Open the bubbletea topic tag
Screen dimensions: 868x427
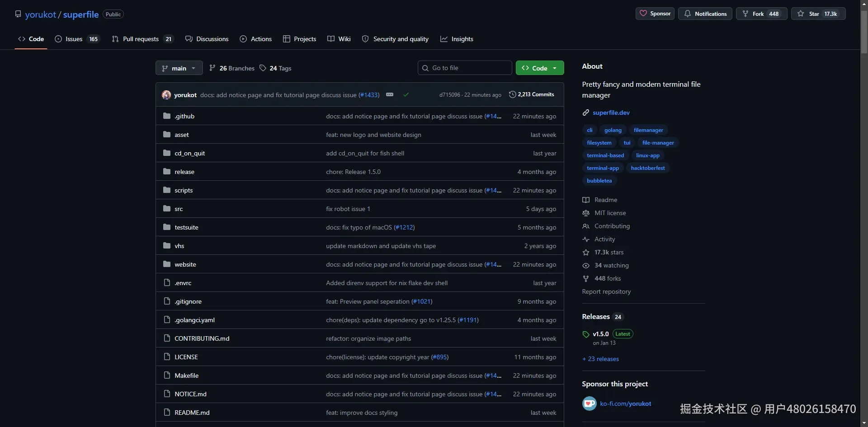coord(599,181)
